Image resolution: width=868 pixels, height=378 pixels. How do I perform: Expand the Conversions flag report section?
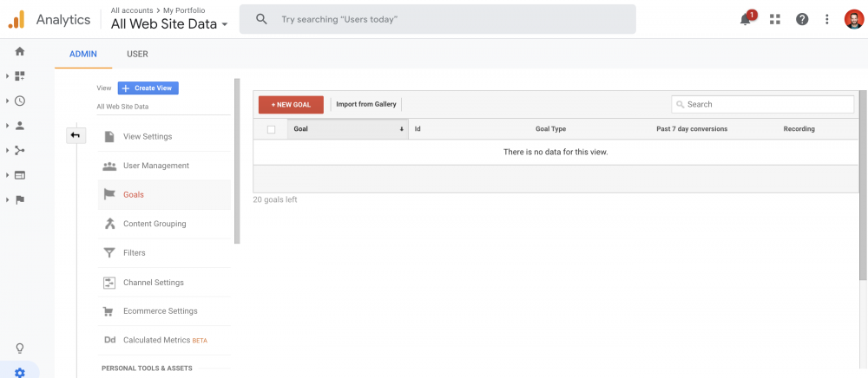coord(19,199)
